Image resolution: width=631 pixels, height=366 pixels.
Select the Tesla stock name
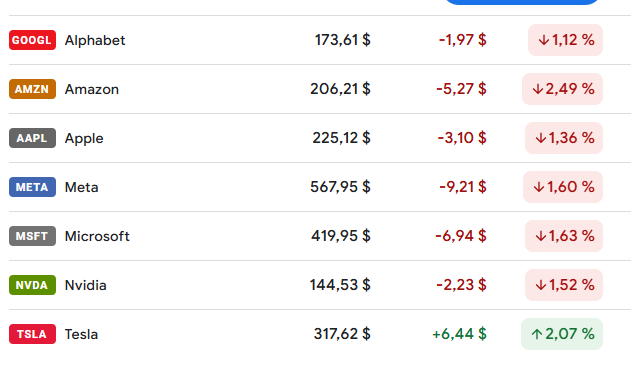pyautogui.click(x=81, y=335)
